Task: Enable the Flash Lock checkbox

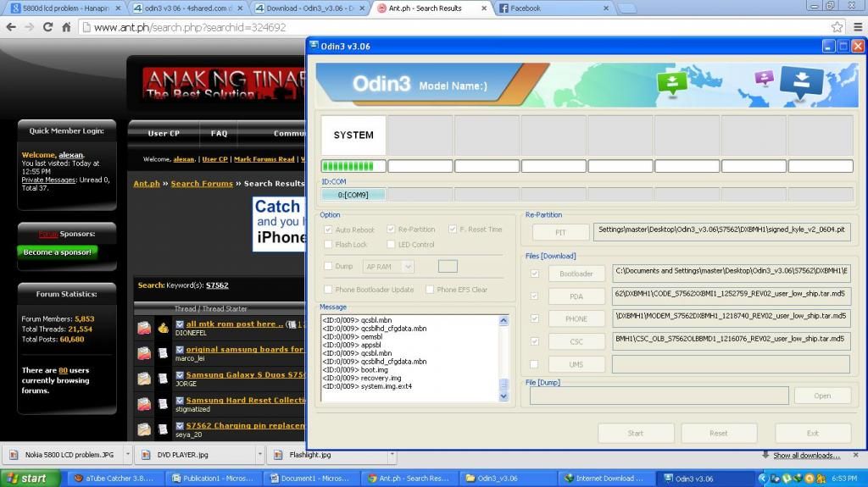Action: [x=329, y=245]
